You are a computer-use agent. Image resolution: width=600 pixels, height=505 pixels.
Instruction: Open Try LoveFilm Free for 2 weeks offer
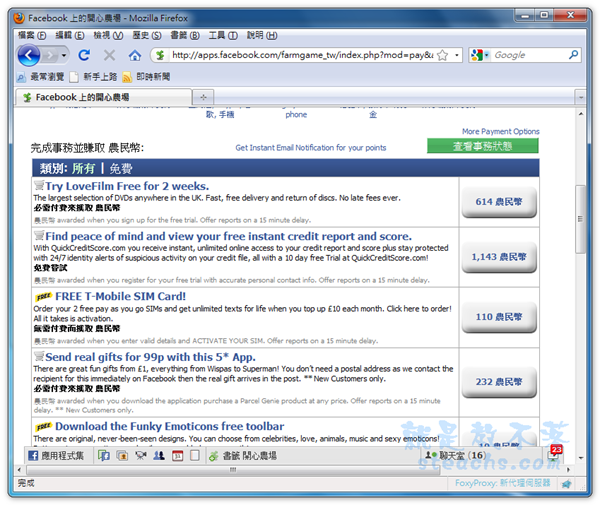pos(127,186)
